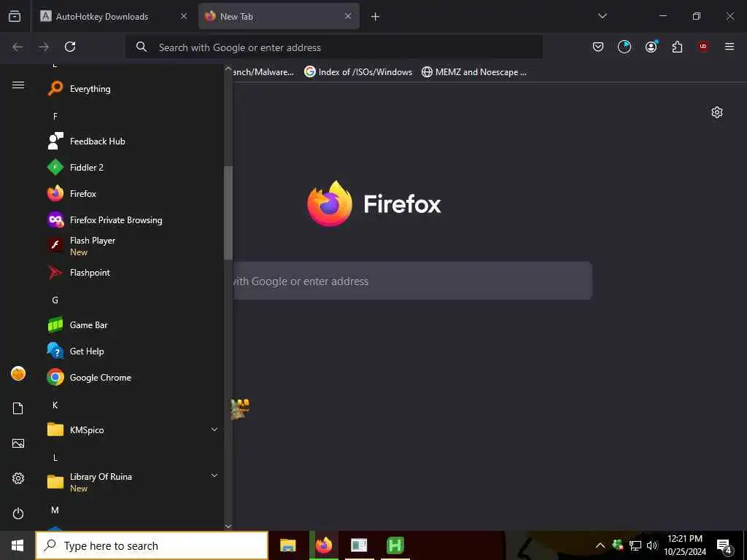
Task: Click the taskbar search box
Action: [152, 545]
